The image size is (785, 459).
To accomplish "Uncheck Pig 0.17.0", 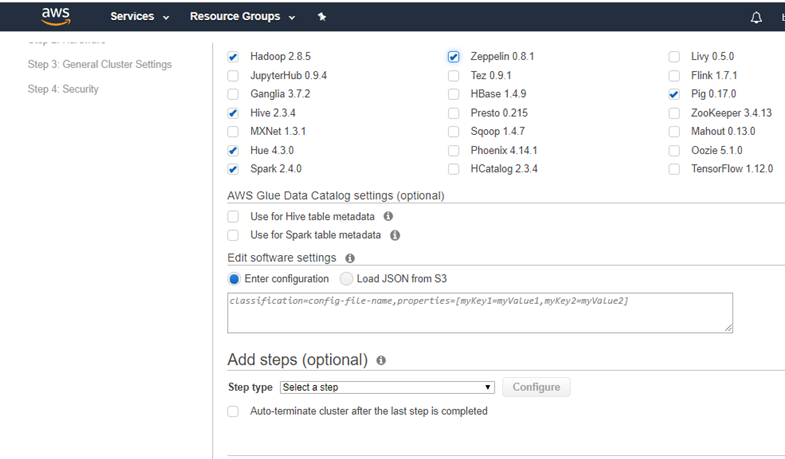I will pos(674,94).
